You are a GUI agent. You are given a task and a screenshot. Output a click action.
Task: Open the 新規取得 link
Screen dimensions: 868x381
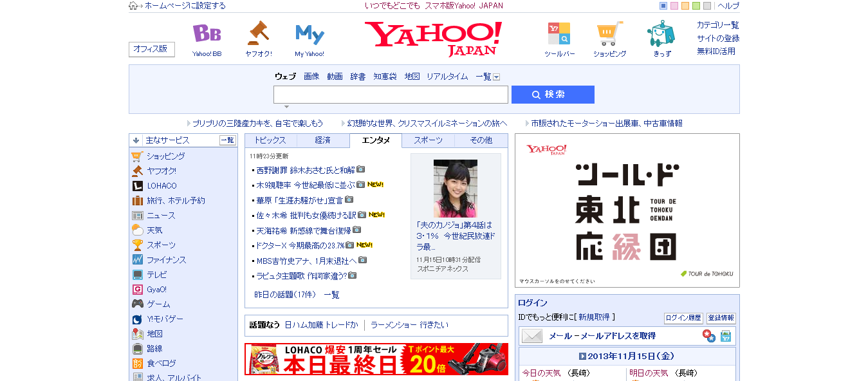pos(594,317)
